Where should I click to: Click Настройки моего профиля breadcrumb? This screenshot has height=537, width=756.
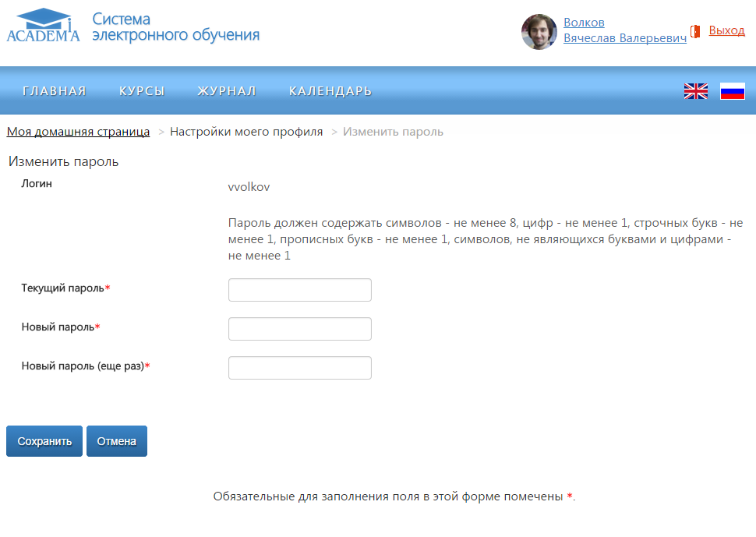246,132
